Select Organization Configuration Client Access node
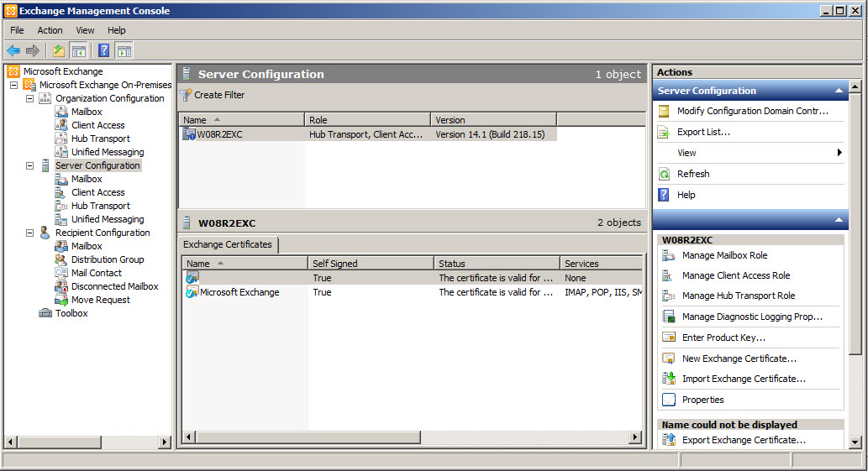Image resolution: width=868 pixels, height=471 pixels. 98,125
